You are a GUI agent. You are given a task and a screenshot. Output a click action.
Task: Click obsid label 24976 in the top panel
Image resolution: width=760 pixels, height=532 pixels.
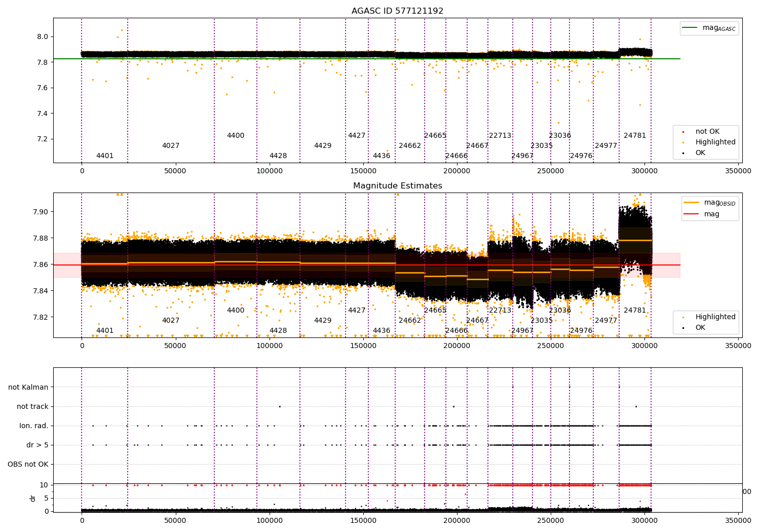click(x=581, y=156)
